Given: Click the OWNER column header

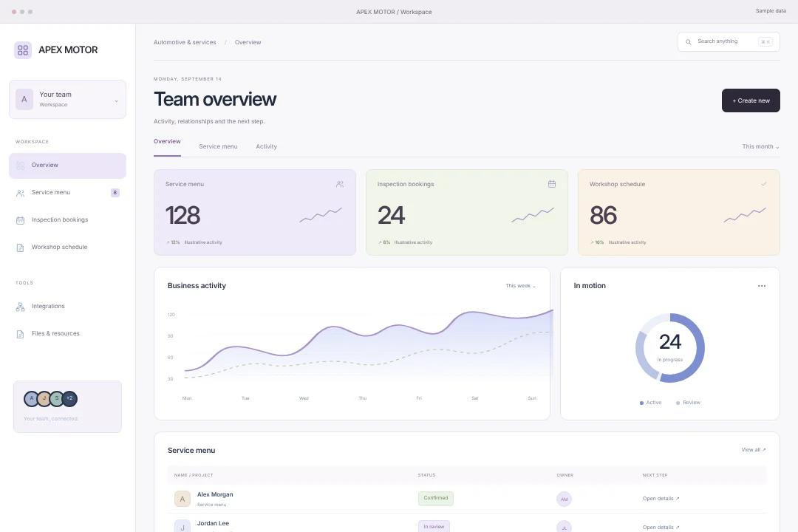Looking at the screenshot, I should 565,476.
